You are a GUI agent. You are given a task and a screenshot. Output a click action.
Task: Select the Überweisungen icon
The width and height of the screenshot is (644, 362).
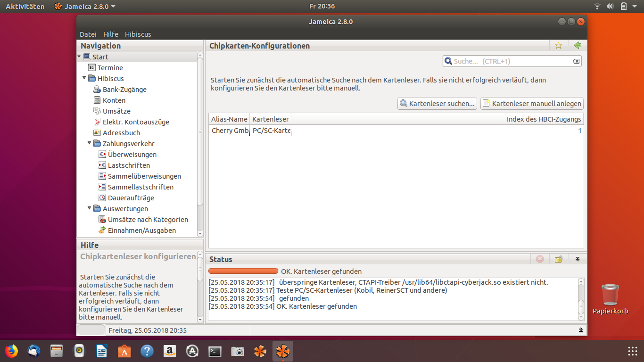point(102,155)
